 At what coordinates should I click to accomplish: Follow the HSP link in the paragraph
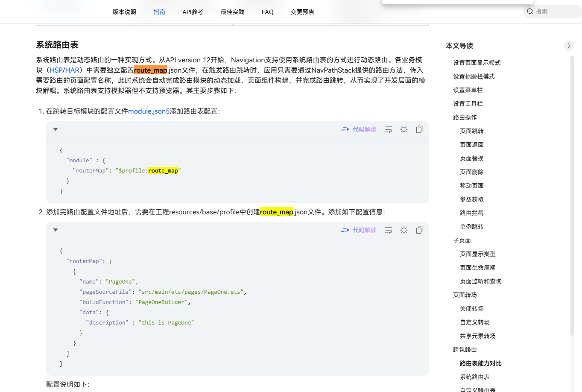pyautogui.click(x=56, y=70)
